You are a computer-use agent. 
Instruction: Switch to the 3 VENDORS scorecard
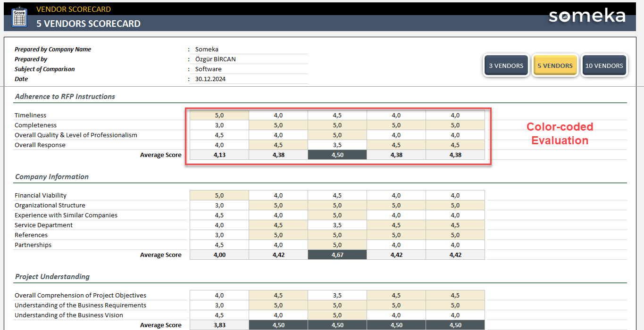(506, 65)
